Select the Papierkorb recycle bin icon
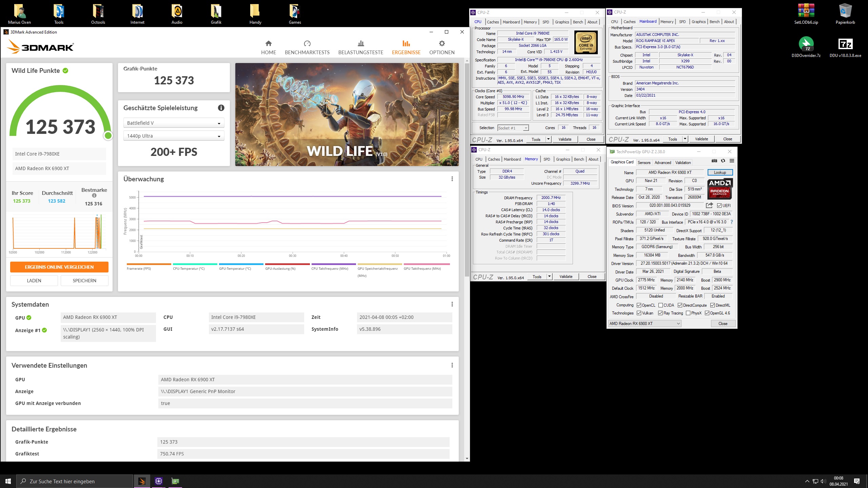Image resolution: width=868 pixels, height=488 pixels. (845, 14)
